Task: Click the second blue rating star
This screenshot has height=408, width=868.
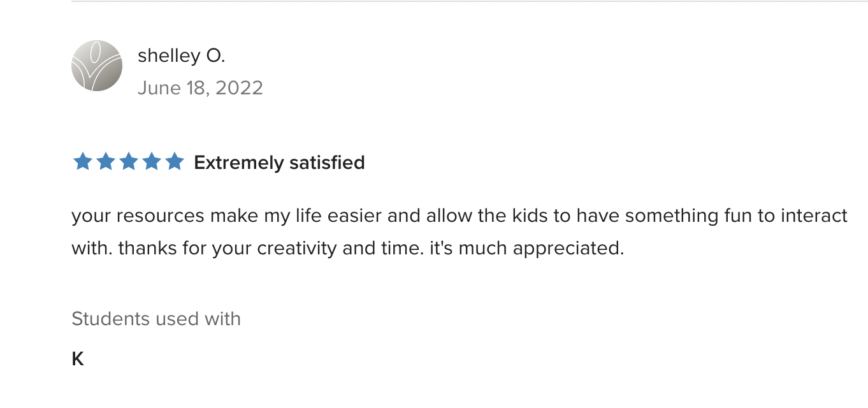Action: (106, 162)
